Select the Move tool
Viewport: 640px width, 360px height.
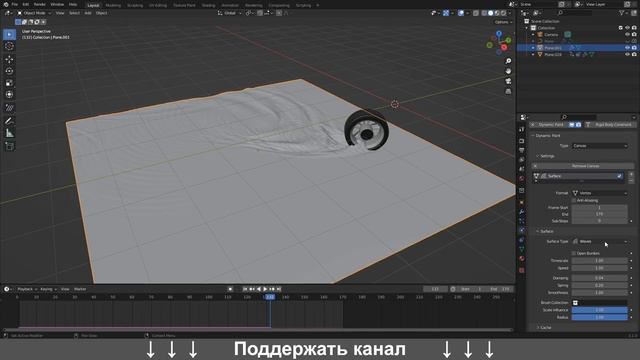click(9, 60)
